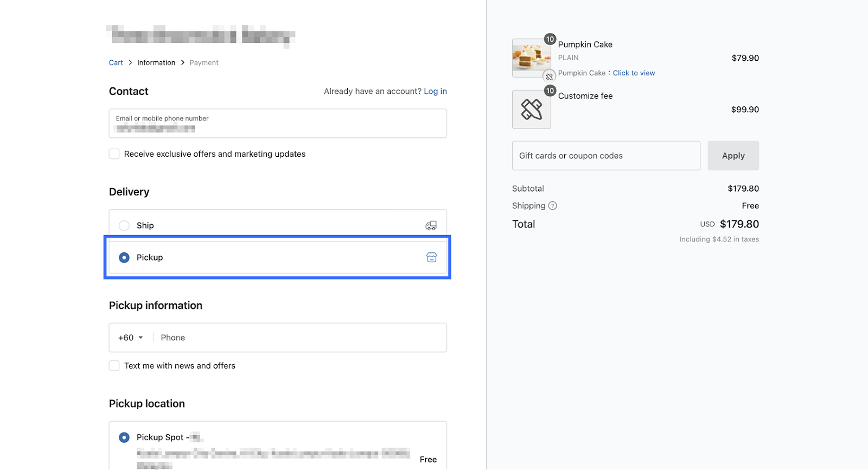Open the Click to view customization link
Viewport: 868px width, 470px height.
(634, 73)
